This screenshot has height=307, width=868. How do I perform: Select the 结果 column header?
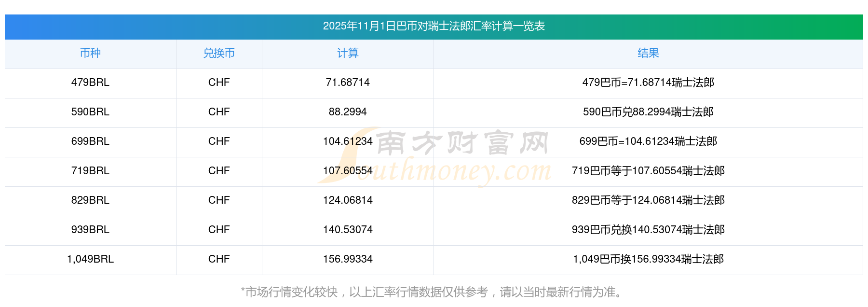click(x=648, y=53)
